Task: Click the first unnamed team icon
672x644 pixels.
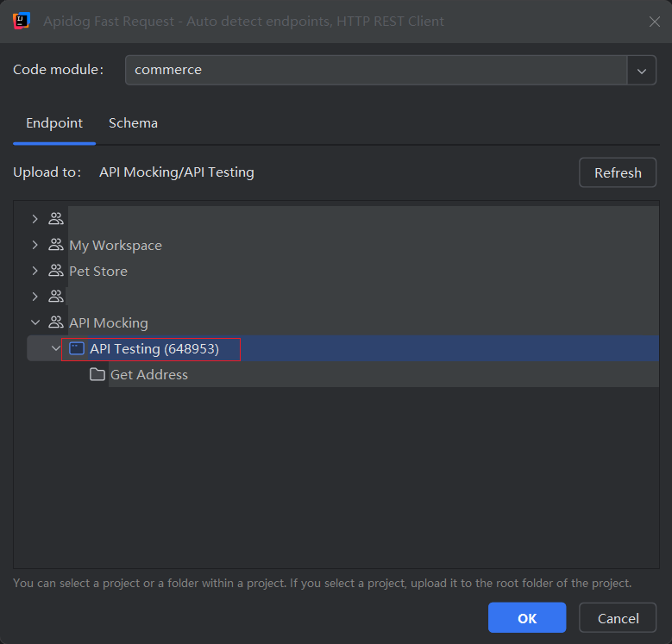Action: (x=56, y=219)
